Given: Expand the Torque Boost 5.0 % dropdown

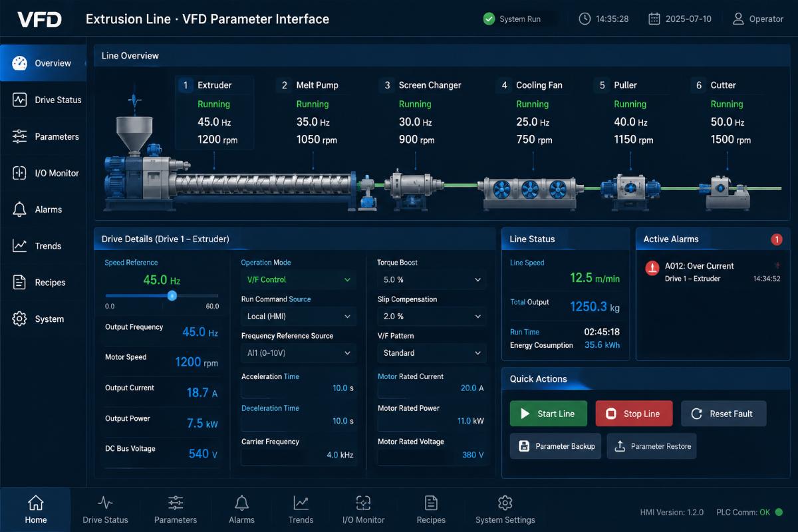Looking at the screenshot, I should [x=432, y=280].
